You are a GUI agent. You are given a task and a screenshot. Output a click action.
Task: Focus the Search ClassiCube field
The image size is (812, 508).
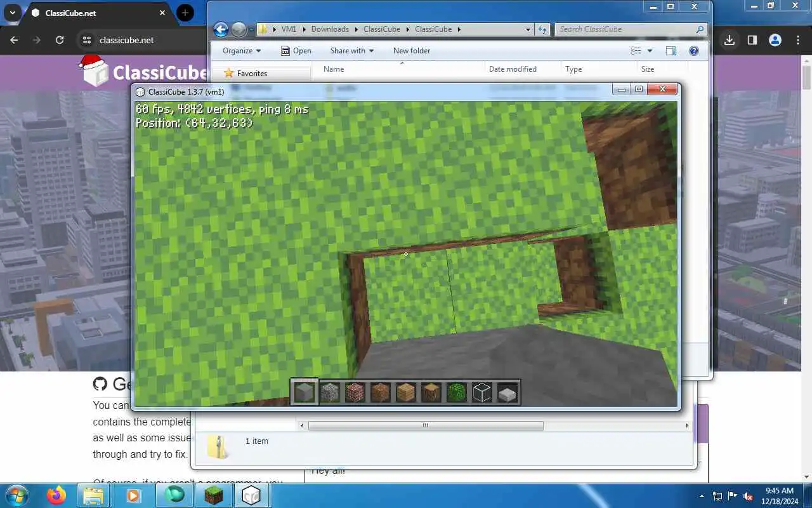(631, 29)
